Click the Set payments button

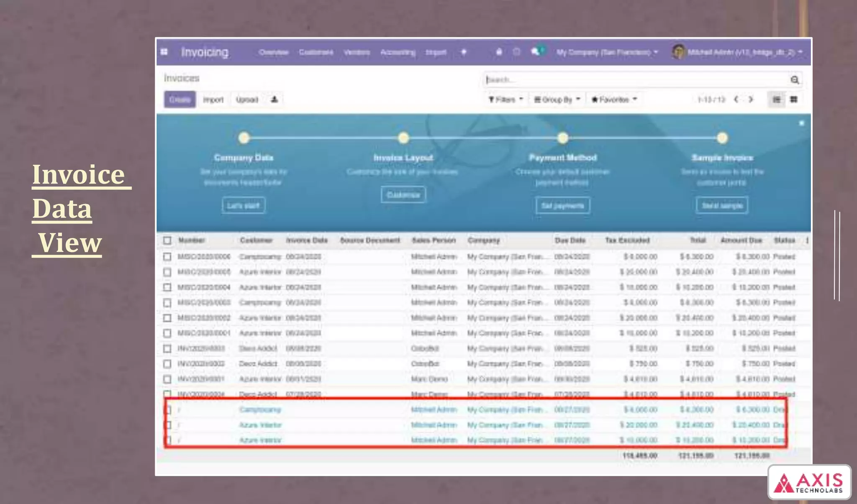563,205
